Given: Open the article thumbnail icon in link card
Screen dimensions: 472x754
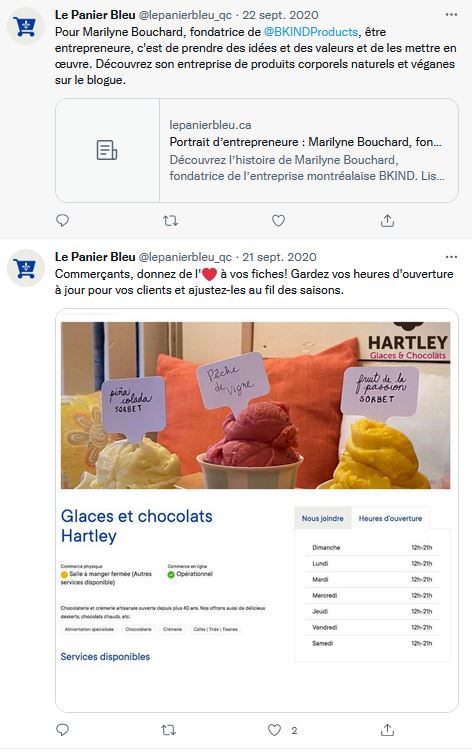Looking at the screenshot, I should tap(107, 150).
